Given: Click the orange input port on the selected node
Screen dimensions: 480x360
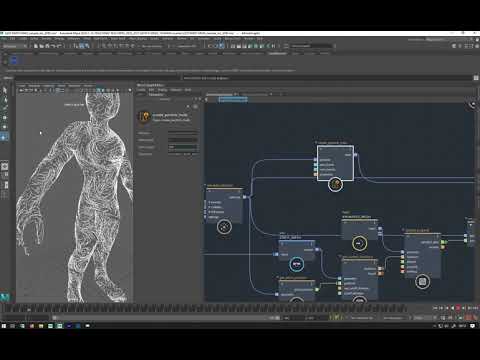Looking at the screenshot, I should (315, 174).
